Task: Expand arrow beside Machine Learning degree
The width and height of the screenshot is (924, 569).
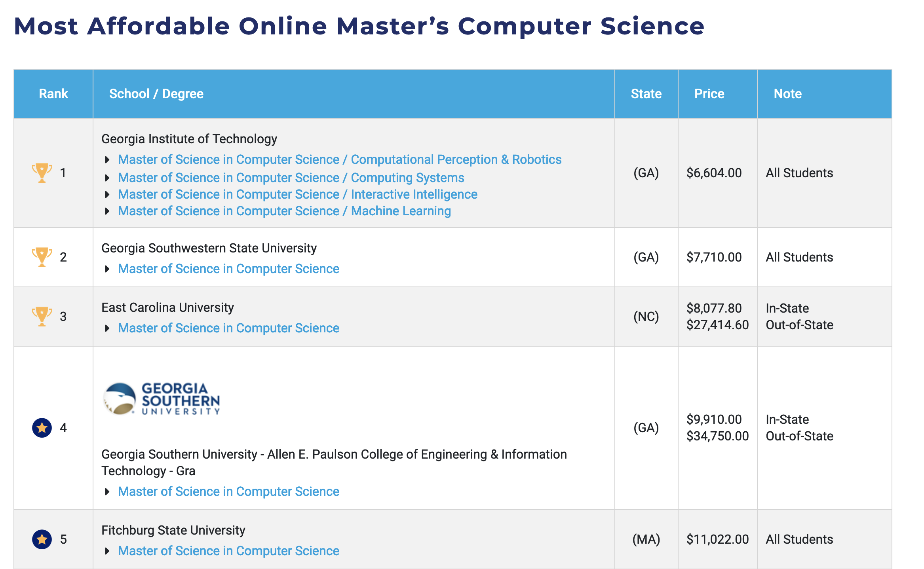Action: [x=107, y=211]
